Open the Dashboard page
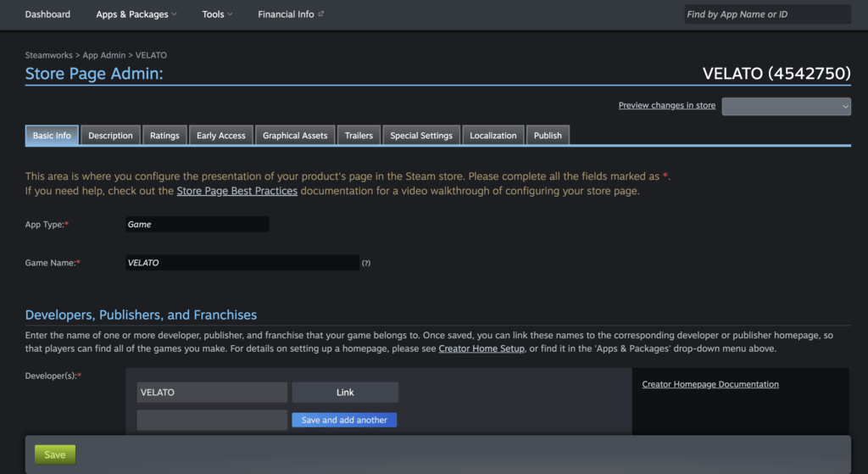Image resolution: width=868 pixels, height=474 pixels. [47, 14]
